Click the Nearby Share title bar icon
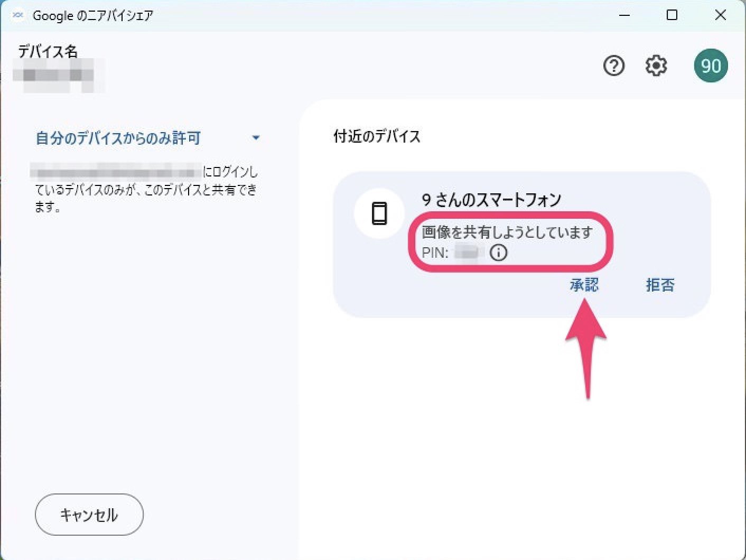Viewport: 746px width, 560px height. 17,15
